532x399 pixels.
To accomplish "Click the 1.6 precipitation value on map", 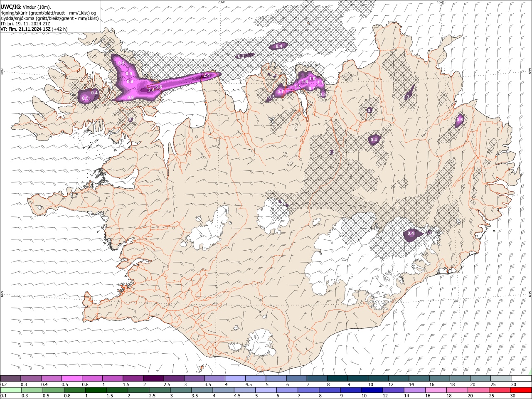I will (x=305, y=82).
